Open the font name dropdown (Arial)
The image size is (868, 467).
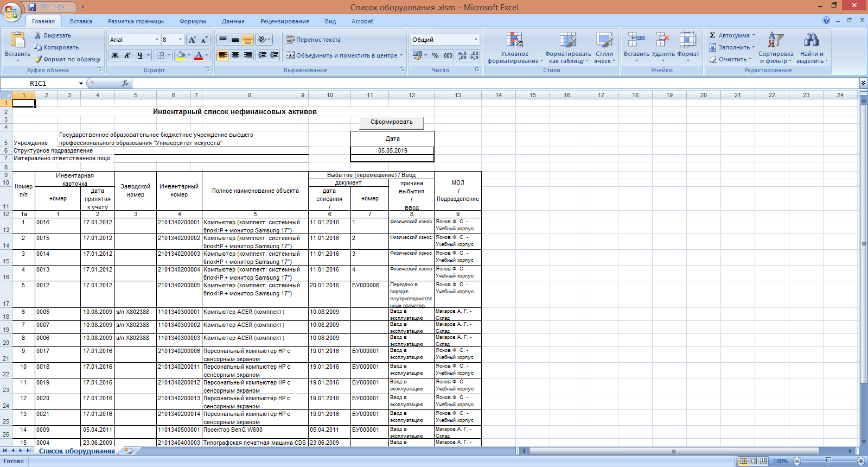click(157, 40)
